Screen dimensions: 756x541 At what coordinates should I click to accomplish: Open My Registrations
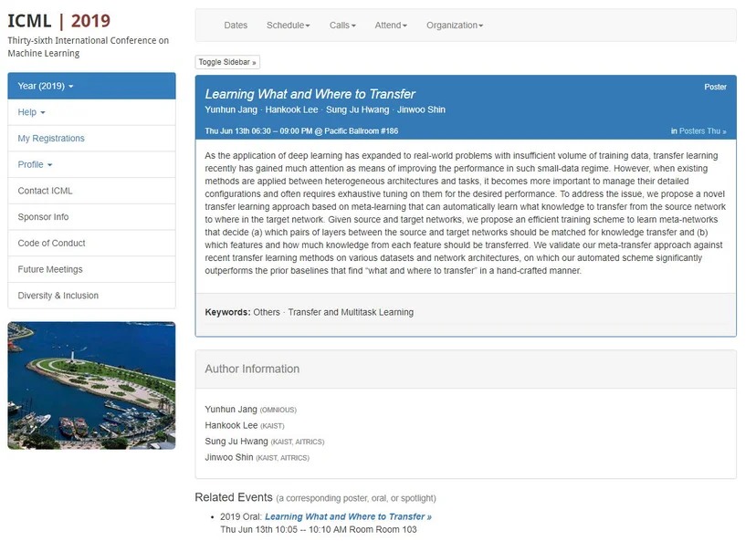click(x=91, y=139)
